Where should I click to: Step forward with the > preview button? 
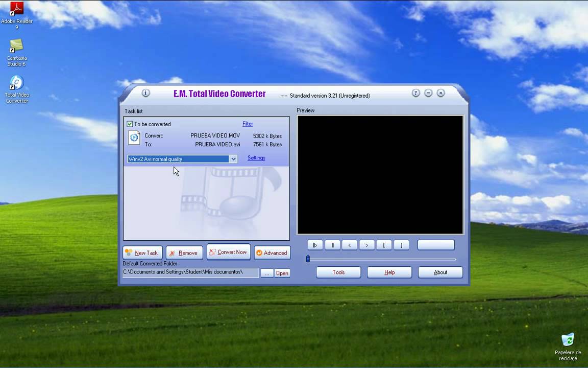[367, 245]
